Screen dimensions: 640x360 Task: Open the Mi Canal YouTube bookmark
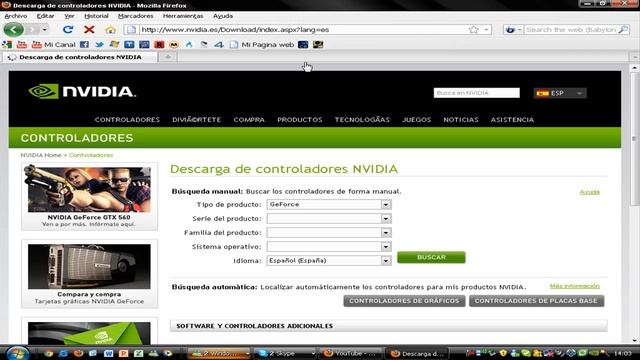[53, 44]
